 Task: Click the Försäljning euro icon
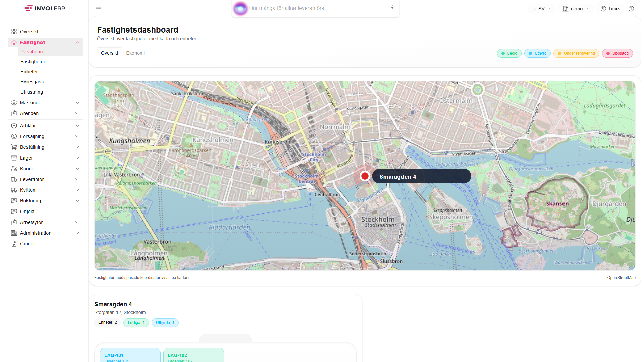click(14, 136)
